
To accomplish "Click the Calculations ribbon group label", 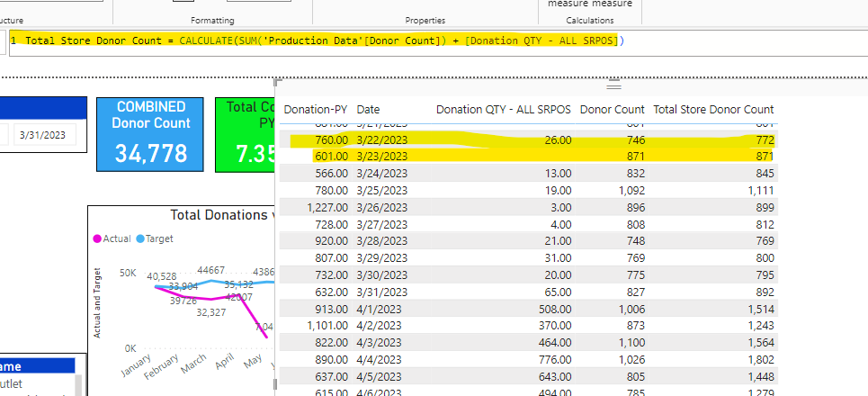I will [590, 21].
